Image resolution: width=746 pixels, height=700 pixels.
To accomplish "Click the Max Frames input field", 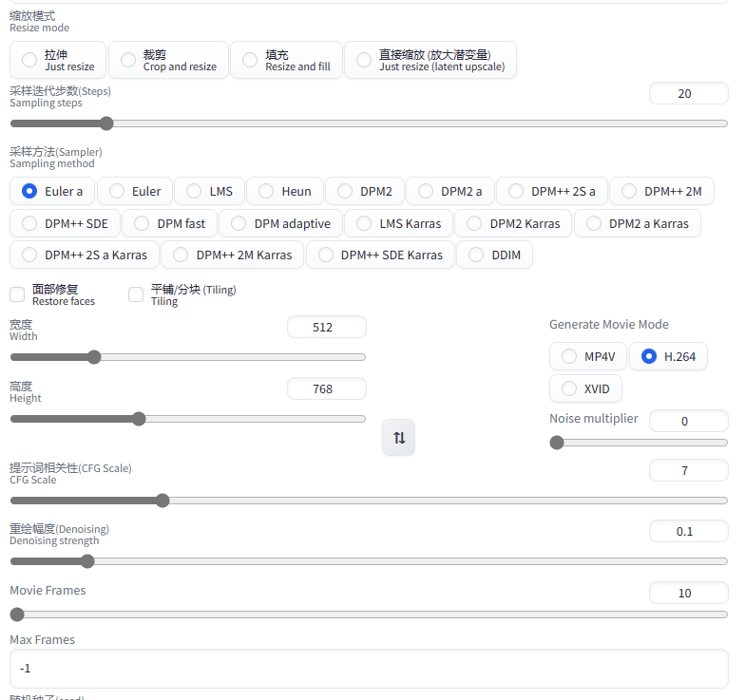I will [369, 669].
